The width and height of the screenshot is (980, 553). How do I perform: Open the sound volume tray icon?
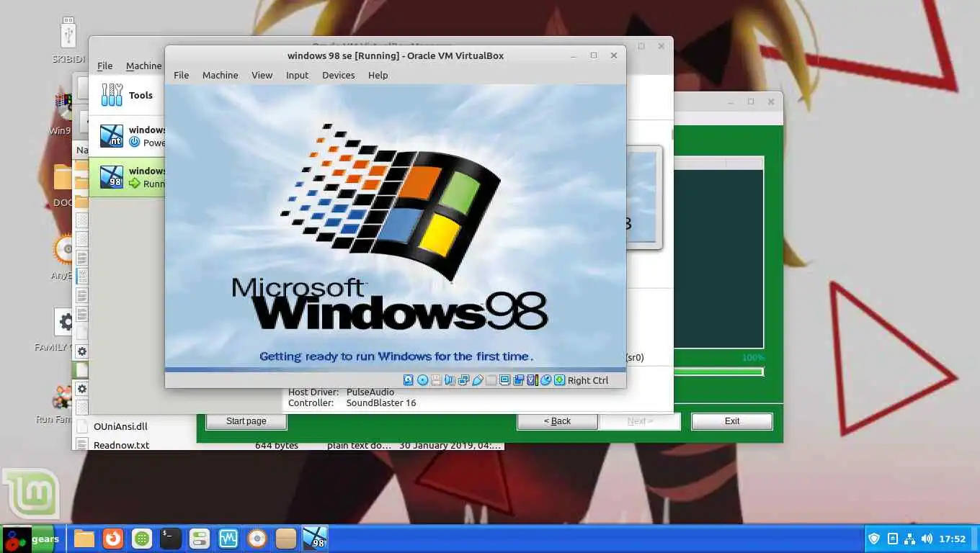click(x=927, y=539)
